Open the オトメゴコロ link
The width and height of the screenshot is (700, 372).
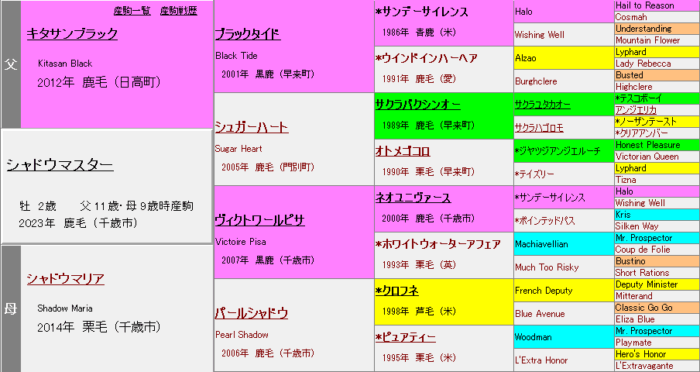tap(403, 151)
